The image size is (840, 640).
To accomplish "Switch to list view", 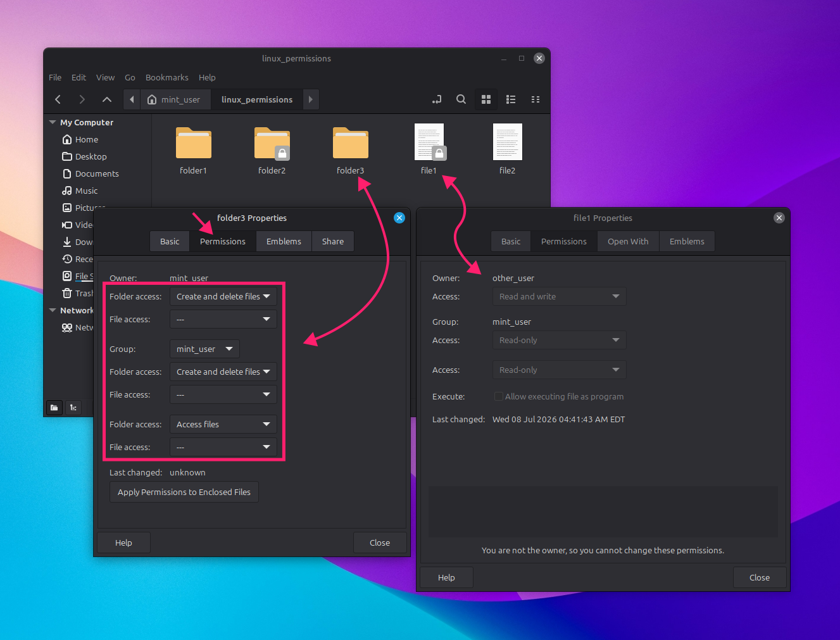I will pyautogui.click(x=511, y=99).
